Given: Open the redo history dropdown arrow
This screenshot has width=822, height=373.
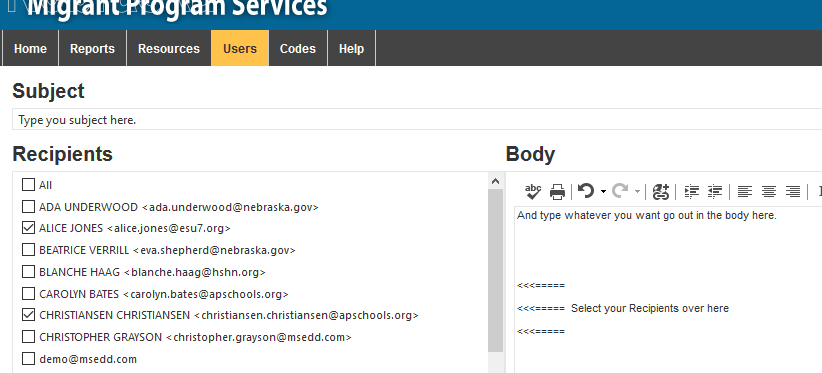Looking at the screenshot, I should pos(637,192).
